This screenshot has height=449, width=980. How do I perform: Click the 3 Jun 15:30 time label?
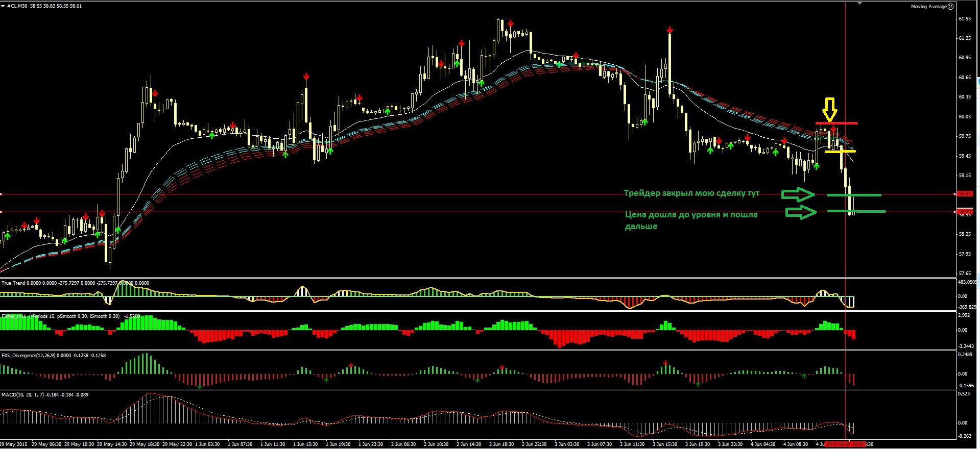[664, 444]
